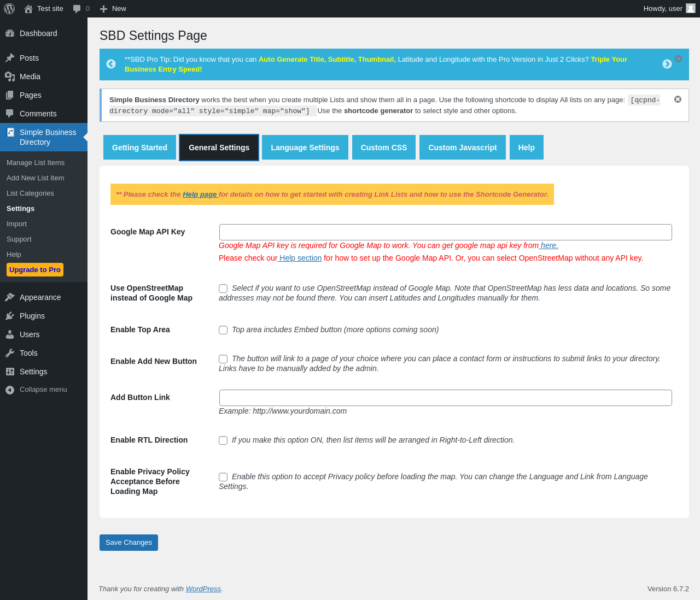700x600 pixels.
Task: Open the Custom Javascript tab
Action: click(x=463, y=148)
